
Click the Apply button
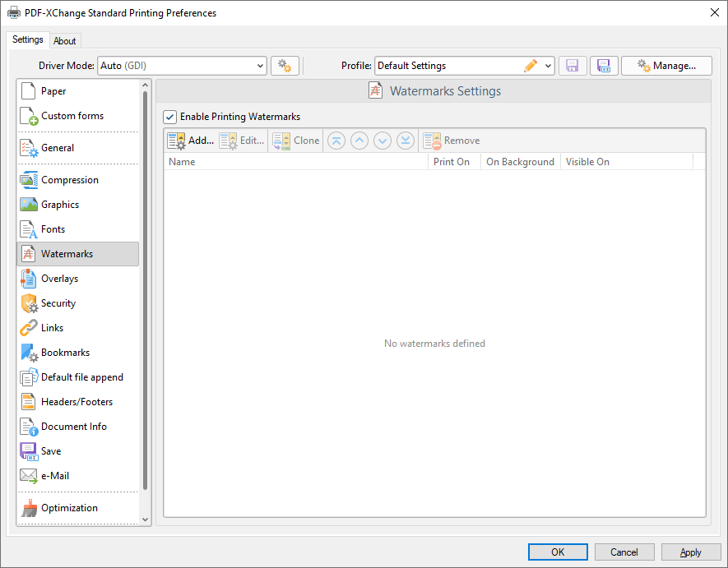tap(690, 552)
